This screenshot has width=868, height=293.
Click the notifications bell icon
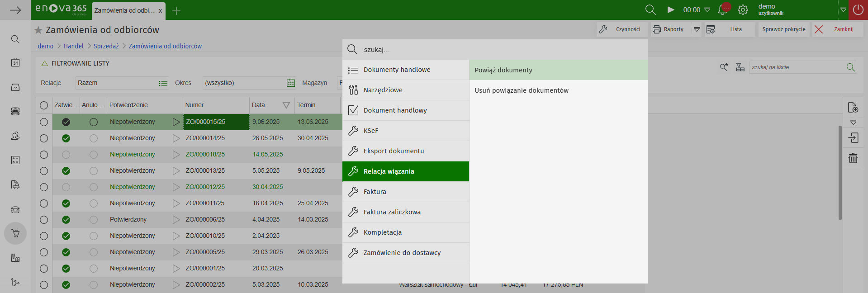click(x=722, y=10)
